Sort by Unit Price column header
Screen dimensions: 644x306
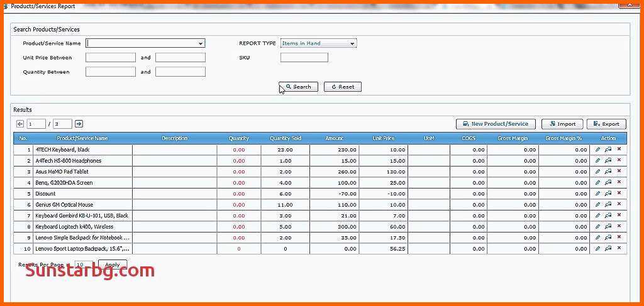[x=384, y=138]
